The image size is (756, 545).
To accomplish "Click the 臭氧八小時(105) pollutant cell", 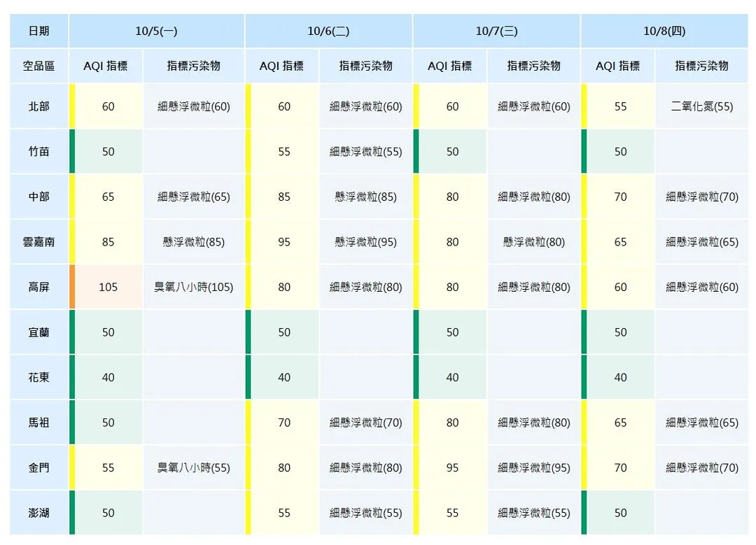I will pos(193,288).
